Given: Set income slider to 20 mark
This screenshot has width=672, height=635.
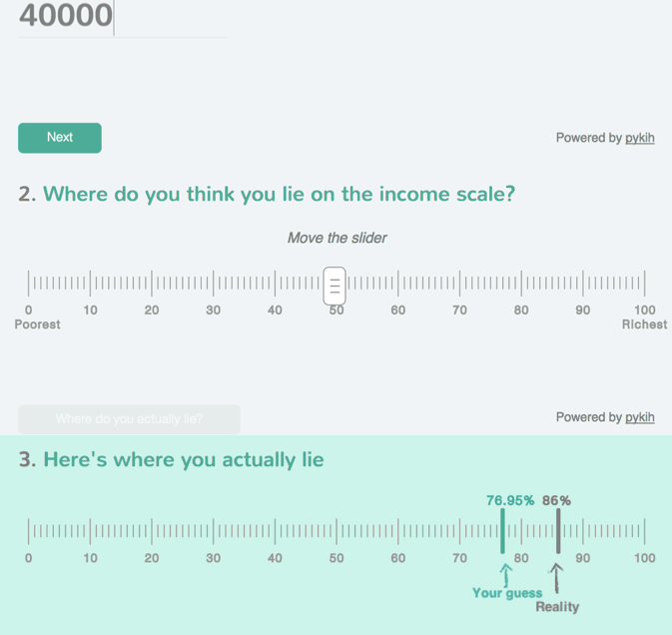Looking at the screenshot, I should pos(152,284).
